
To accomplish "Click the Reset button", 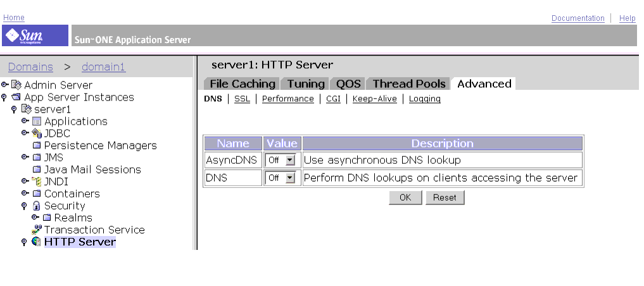I will coord(445,197).
